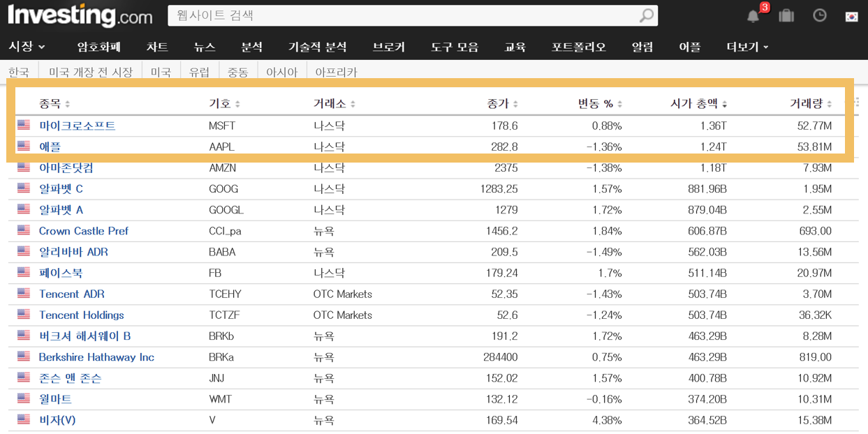The width and height of the screenshot is (868, 434).
Task: Click the US flag beside 페이스북
Action: (24, 273)
